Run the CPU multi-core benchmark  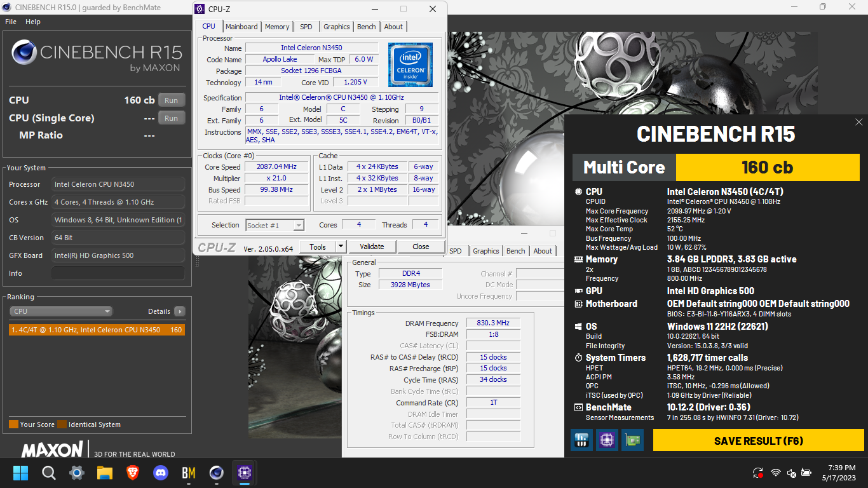tap(172, 100)
